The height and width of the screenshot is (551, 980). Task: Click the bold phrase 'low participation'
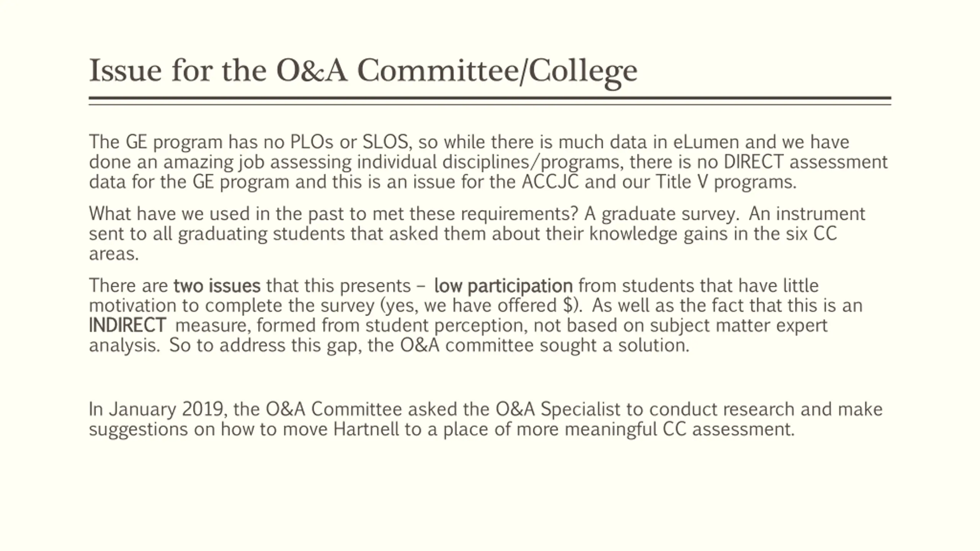(x=503, y=286)
